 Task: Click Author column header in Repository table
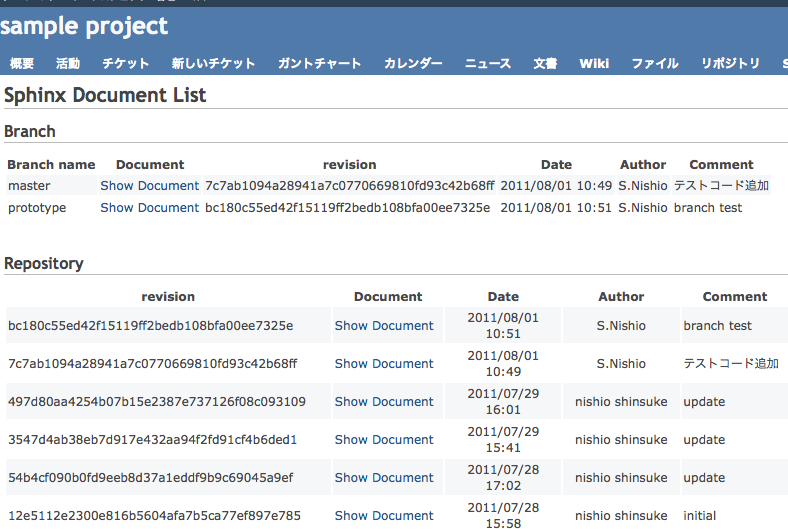click(621, 297)
